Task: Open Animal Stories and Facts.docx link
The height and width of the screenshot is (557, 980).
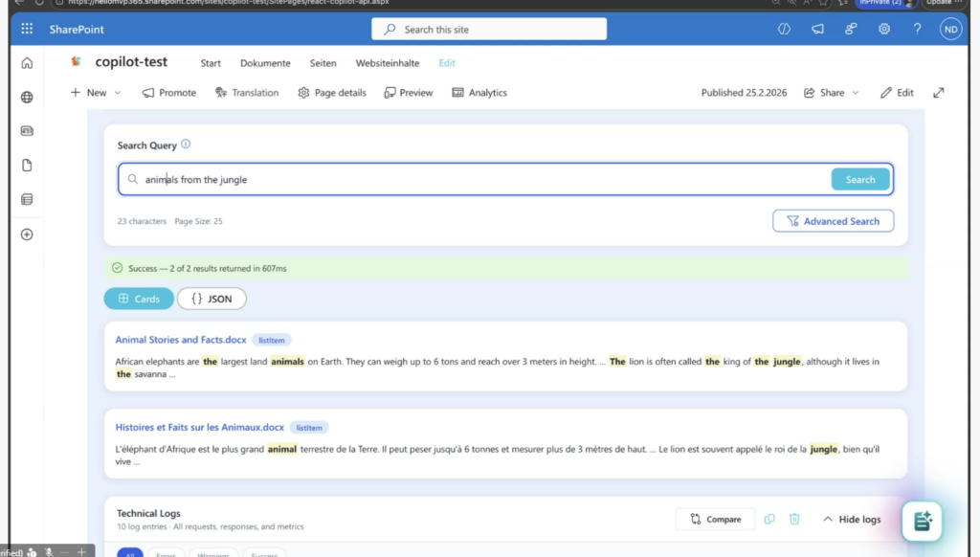Action: pyautogui.click(x=180, y=340)
